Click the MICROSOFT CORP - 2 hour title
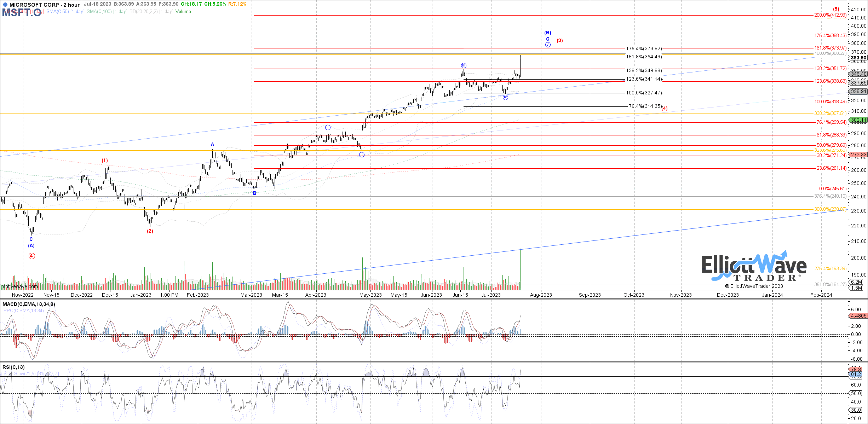 click(44, 5)
